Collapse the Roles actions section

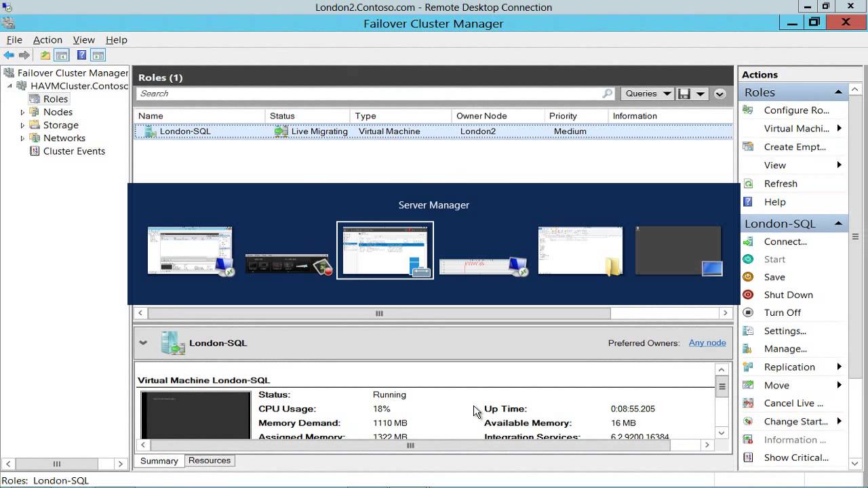pyautogui.click(x=838, y=92)
